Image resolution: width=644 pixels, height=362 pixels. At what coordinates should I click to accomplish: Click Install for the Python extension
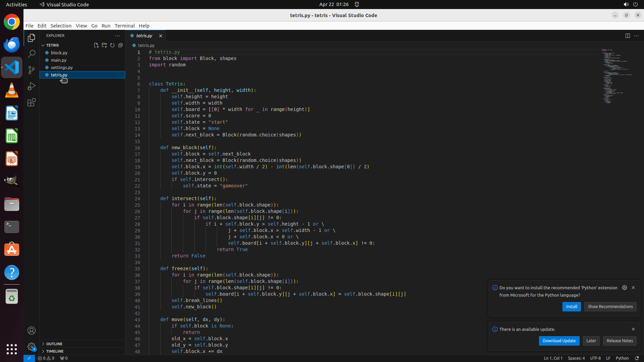(x=571, y=307)
